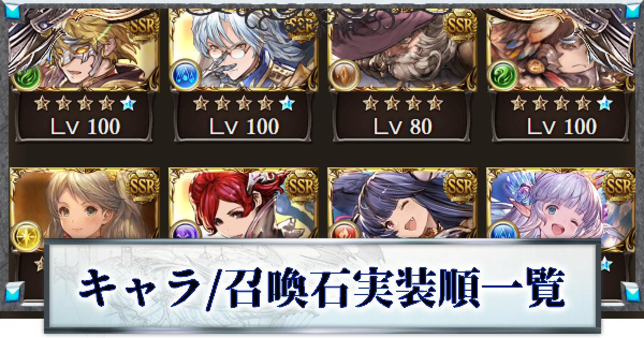This screenshot has width=644, height=338.
Task: Click the Lv 100 label under the top-right character
Action: coord(561,127)
